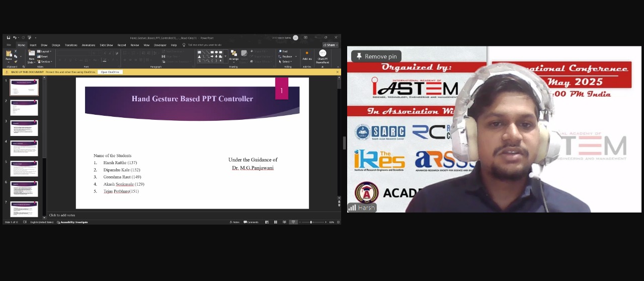The height and width of the screenshot is (281, 644).
Task: Open the Clipboard dialog launcher
Action: [24, 66]
